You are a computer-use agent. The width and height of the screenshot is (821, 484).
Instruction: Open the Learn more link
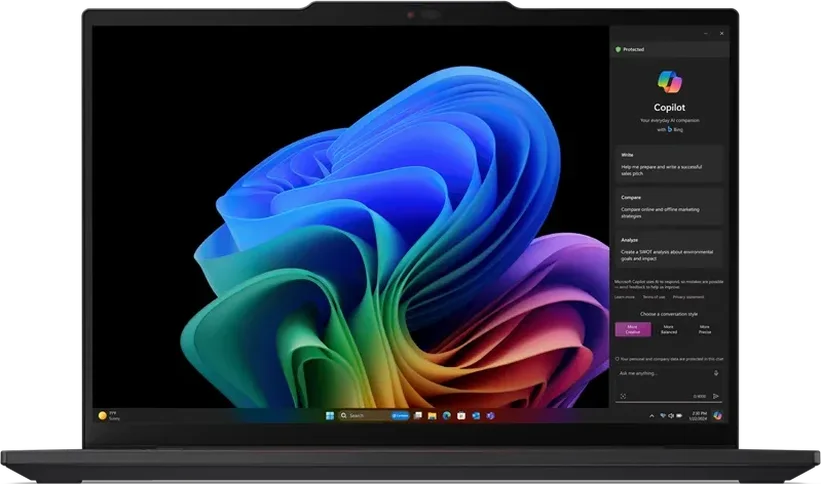[x=624, y=297]
